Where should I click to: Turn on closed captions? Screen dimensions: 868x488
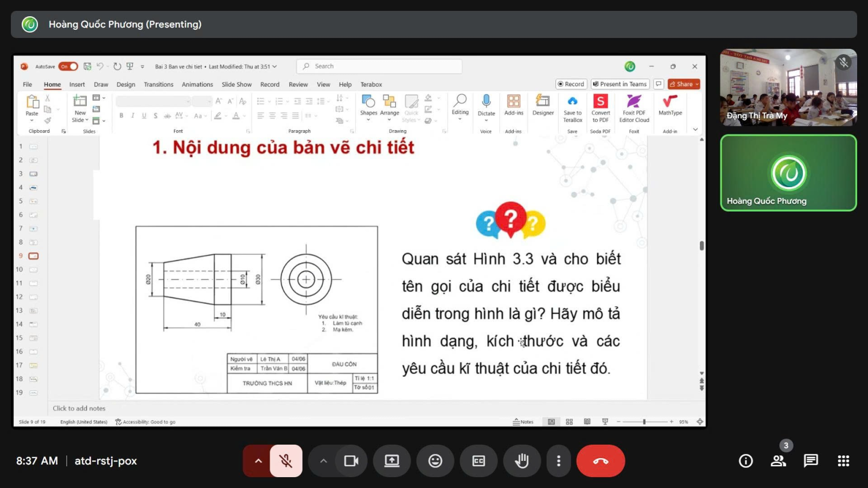[478, 461]
